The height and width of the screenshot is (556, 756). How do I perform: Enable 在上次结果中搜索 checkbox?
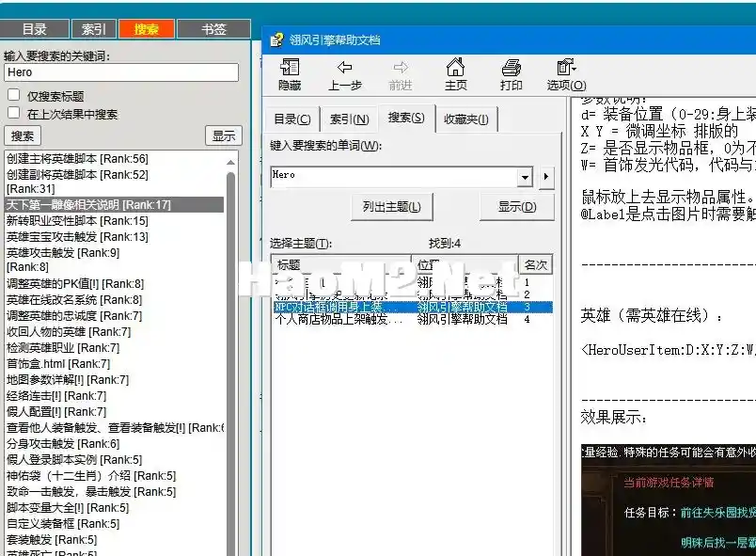pyautogui.click(x=14, y=113)
